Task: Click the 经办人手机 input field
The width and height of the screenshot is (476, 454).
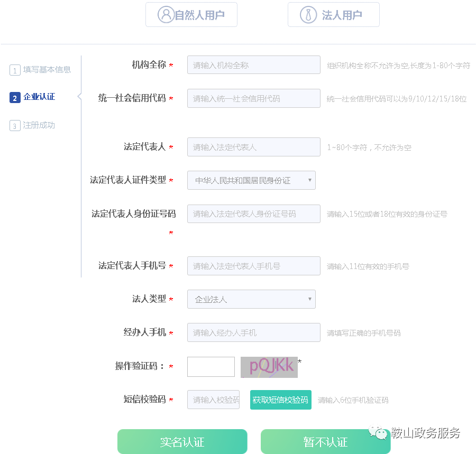Action: pyautogui.click(x=253, y=332)
